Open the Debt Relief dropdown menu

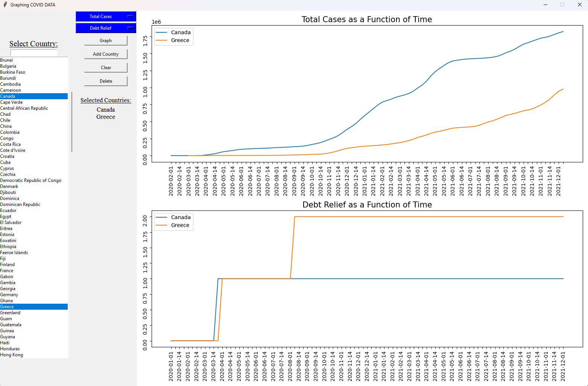click(106, 28)
